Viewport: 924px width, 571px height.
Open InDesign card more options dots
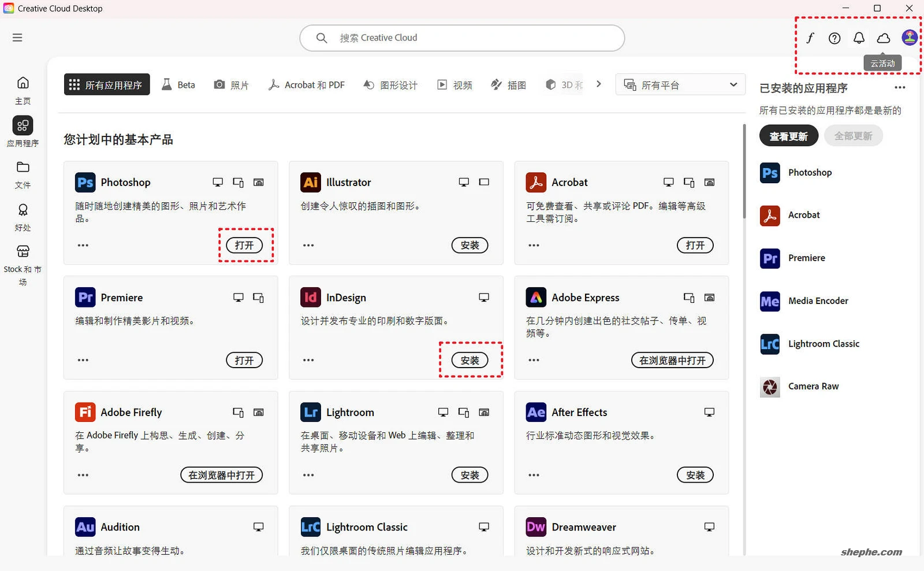308,360
